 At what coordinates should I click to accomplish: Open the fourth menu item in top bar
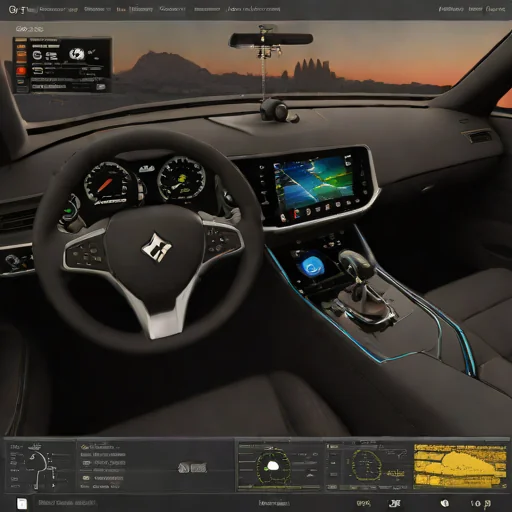click(x=172, y=9)
